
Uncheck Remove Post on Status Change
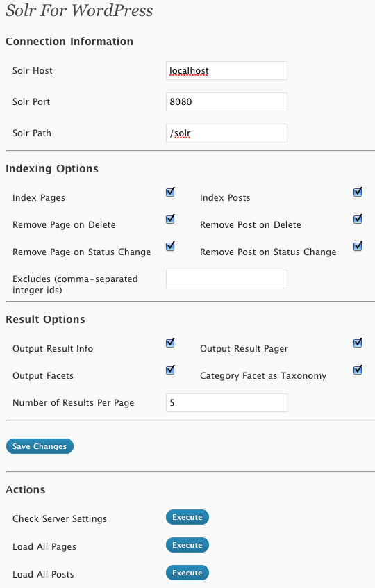click(358, 246)
